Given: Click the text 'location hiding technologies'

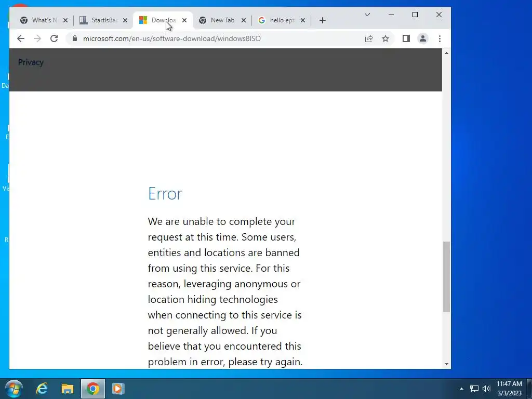Looking at the screenshot, I should (x=212, y=300).
